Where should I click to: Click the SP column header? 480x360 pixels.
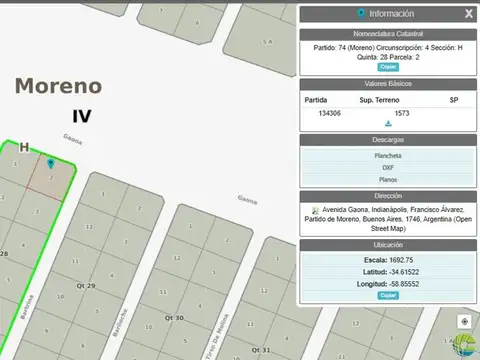coord(454,100)
